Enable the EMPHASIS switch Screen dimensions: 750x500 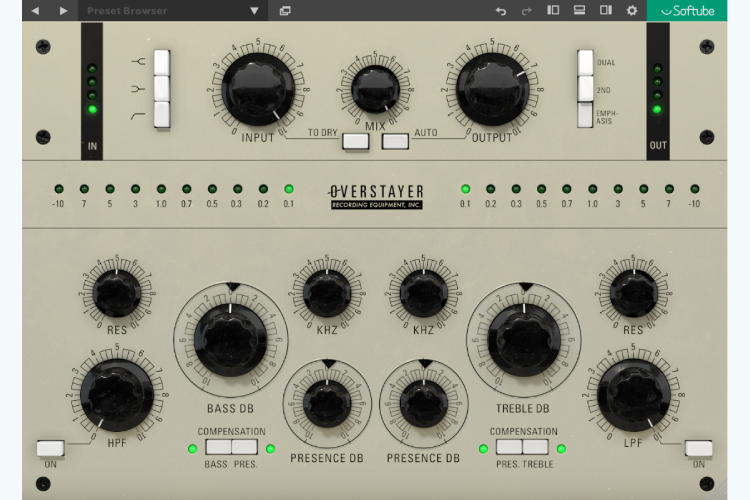[585, 115]
